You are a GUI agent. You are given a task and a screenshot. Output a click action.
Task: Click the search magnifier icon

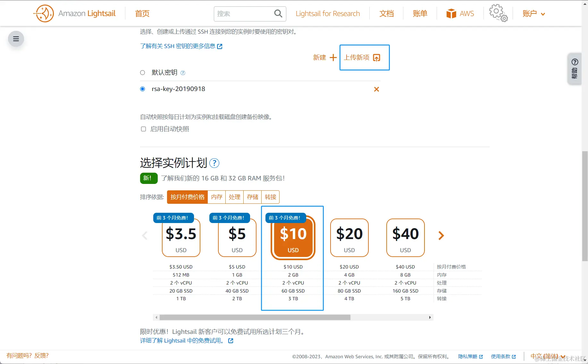pos(278,13)
